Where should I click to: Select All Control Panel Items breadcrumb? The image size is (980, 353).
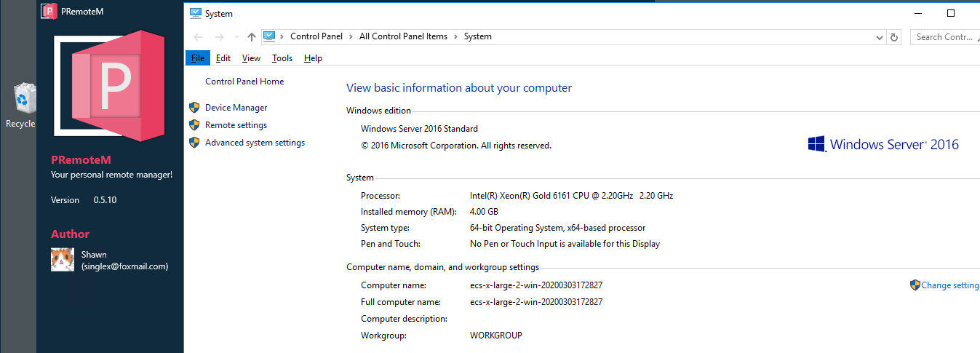pyautogui.click(x=404, y=36)
